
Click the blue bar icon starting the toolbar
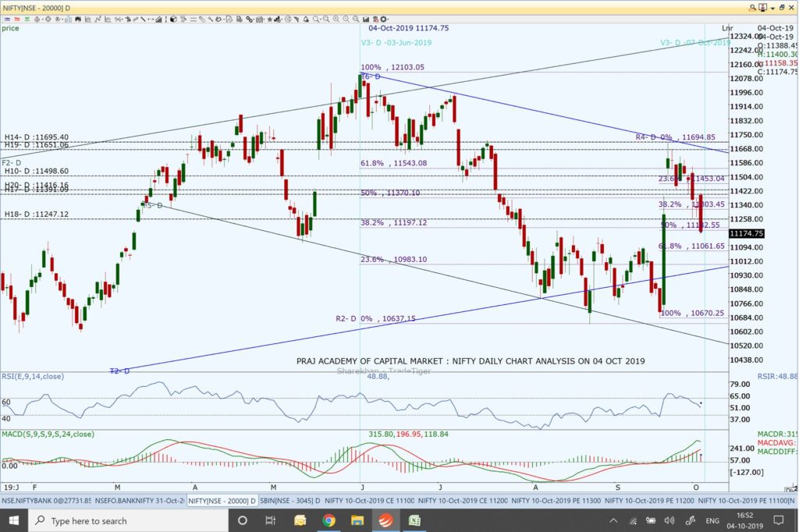click(7, 20)
